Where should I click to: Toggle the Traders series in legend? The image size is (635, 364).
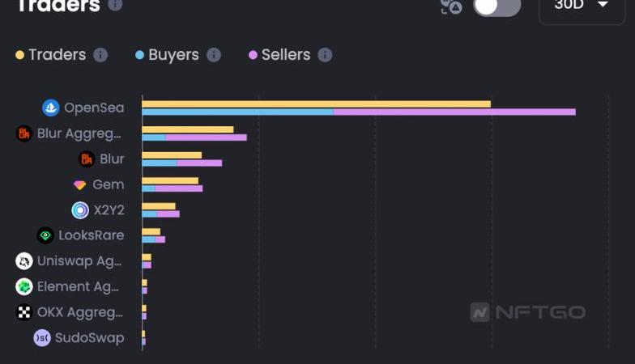point(50,55)
